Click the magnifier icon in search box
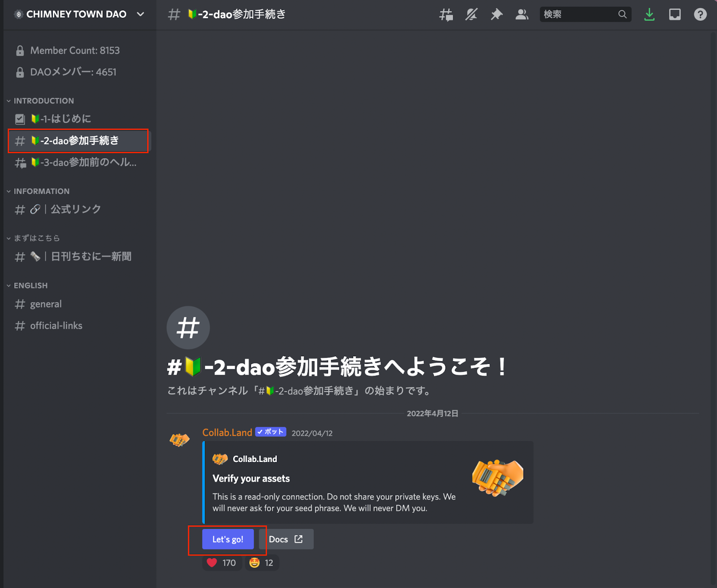717x588 pixels. 622,14
